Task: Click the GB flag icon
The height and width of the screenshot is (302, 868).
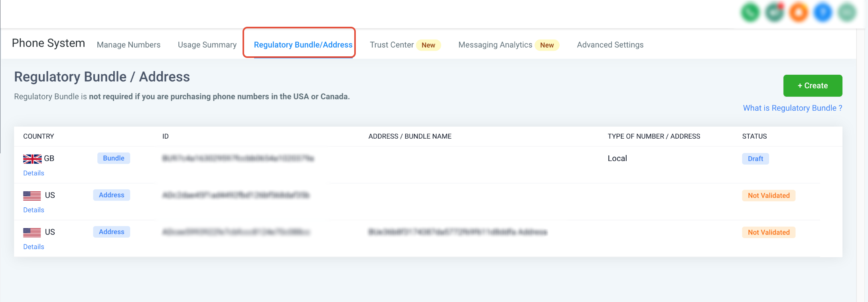Action: (x=32, y=159)
